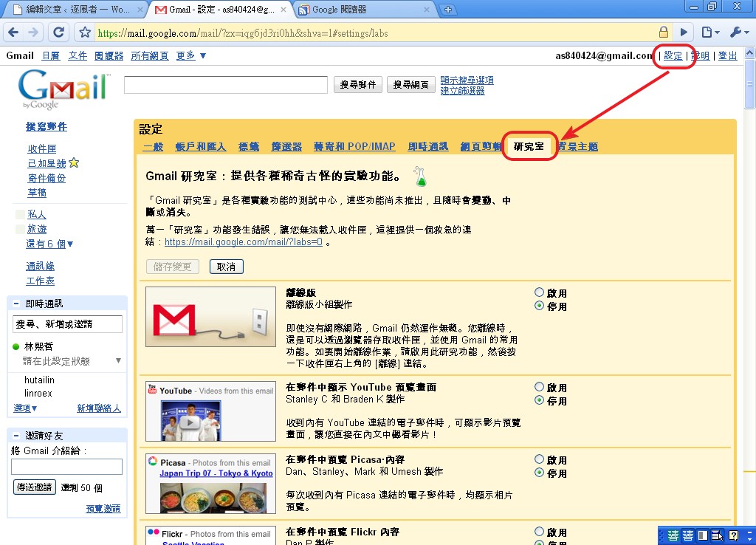Click the 取消 button
Viewport: 756px width, 545px height.
pos(226,267)
